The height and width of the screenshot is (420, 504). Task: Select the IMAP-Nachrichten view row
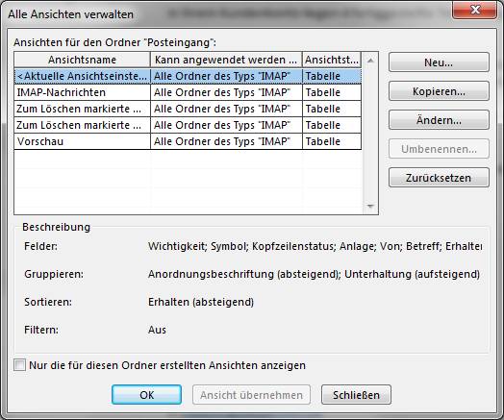[188, 92]
